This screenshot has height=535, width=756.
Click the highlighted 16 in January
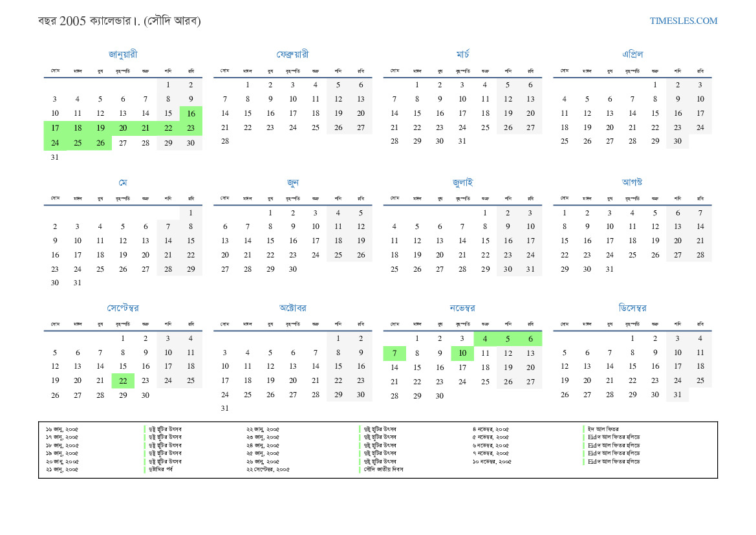[191, 113]
